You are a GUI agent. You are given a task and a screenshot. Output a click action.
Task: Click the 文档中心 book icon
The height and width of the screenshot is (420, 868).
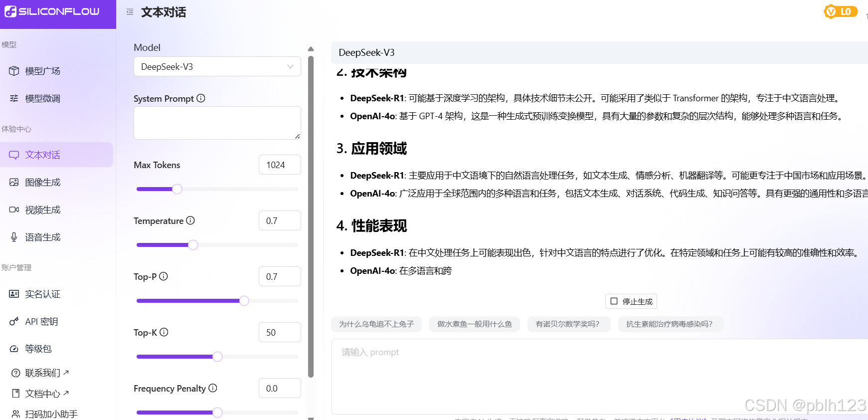point(15,393)
